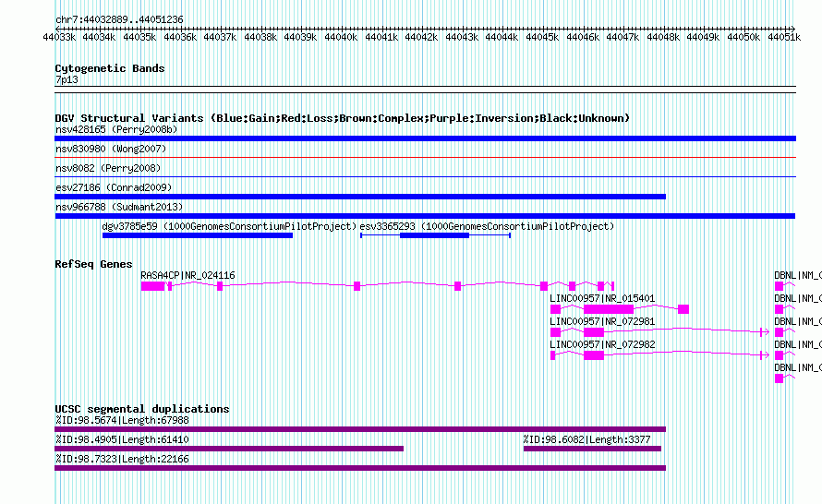The image size is (822, 504).
Task: Open the dgv3785e59 variant label
Action: [229, 226]
